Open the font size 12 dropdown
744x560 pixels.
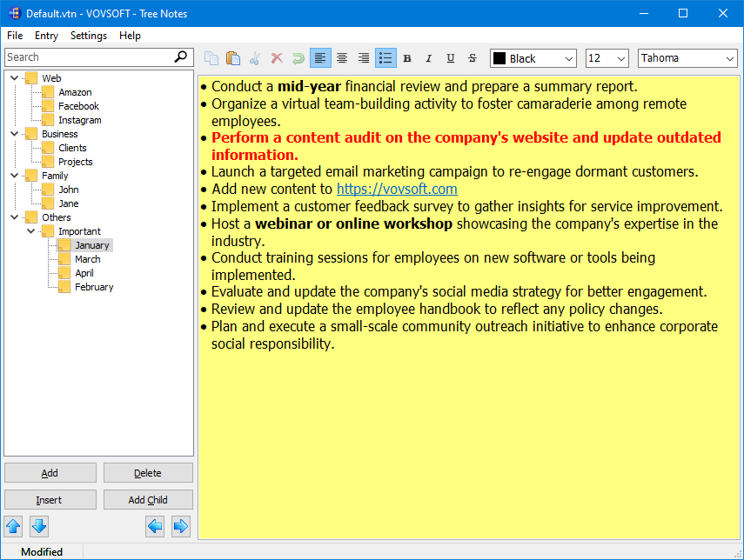607,58
